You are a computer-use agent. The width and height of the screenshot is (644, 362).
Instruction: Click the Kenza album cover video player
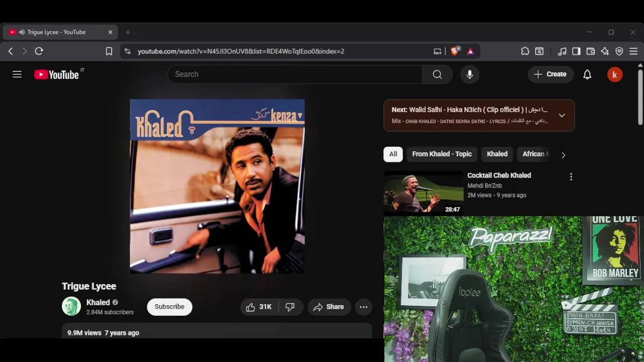tap(217, 187)
